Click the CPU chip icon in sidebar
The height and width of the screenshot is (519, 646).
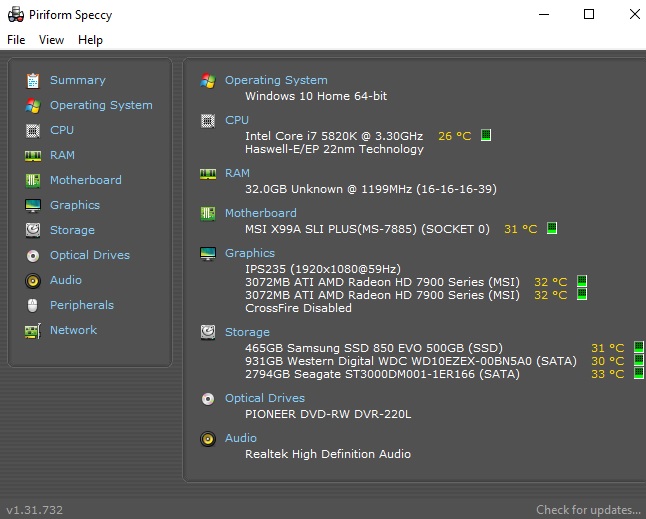tap(33, 131)
